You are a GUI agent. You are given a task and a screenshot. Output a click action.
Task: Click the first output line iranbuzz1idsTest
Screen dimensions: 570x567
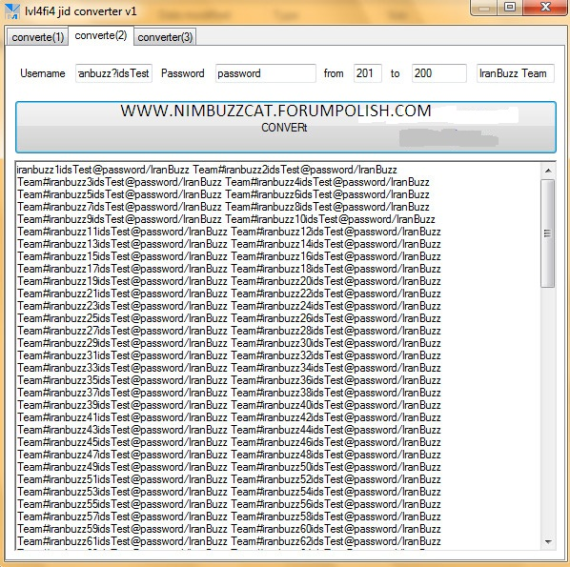[x=207, y=170]
